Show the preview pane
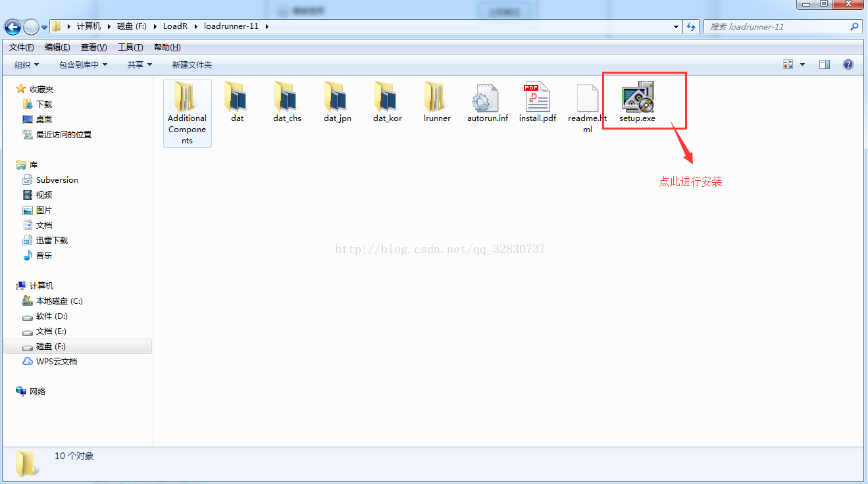Viewport: 868px width, 484px height. 825,64
